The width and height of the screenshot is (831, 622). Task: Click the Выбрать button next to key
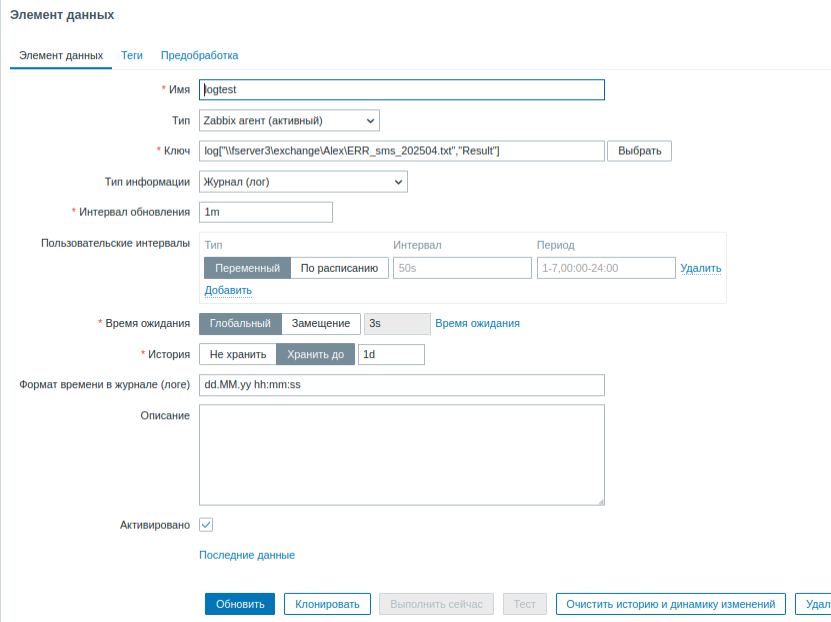coord(639,151)
